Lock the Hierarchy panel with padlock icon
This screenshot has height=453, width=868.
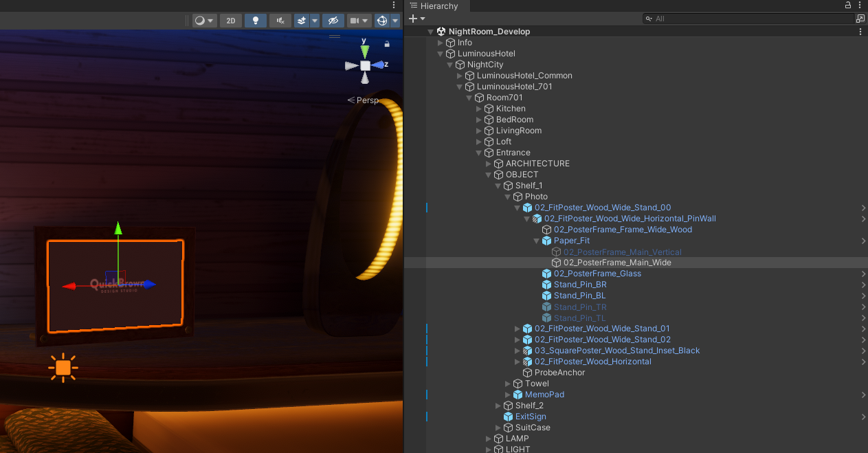pyautogui.click(x=848, y=5)
